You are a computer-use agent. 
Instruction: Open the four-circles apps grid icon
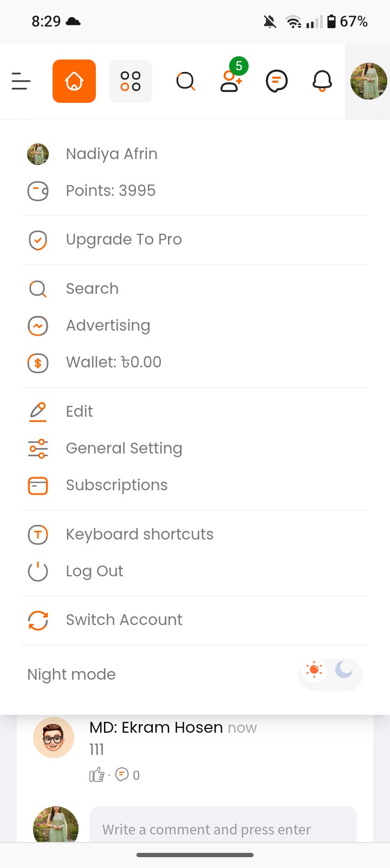point(131,81)
